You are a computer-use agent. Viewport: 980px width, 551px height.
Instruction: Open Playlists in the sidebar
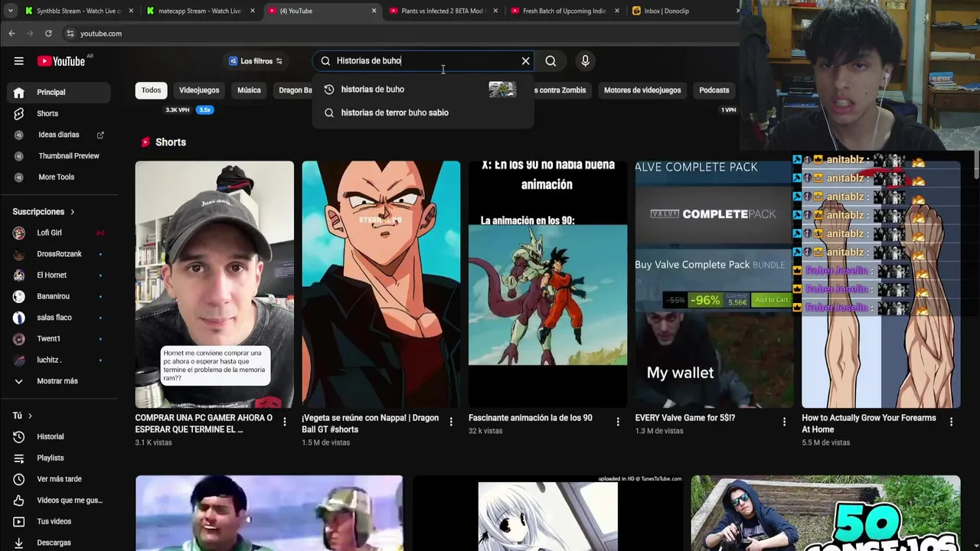tap(59, 458)
